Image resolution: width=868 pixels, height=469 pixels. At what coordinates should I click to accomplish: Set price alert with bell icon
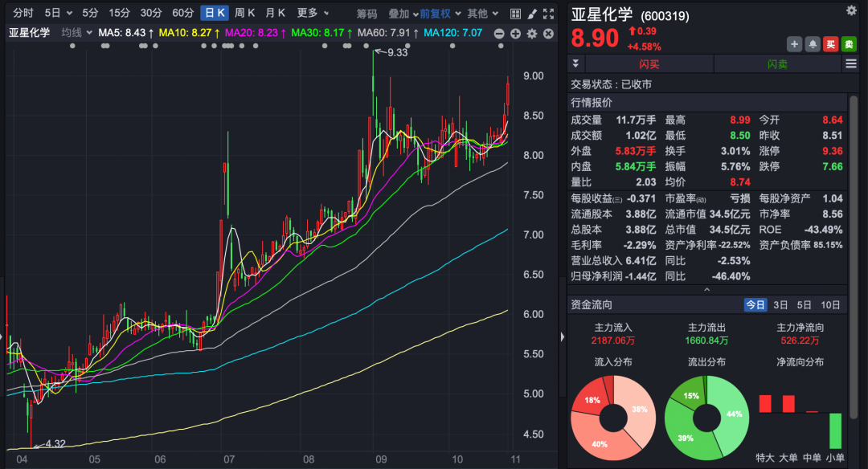(813, 44)
